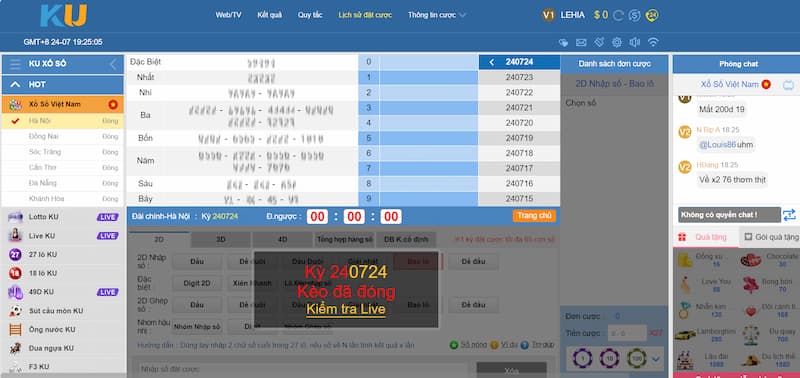Open Lịch sử đặt cược menu
Viewport: 800px width, 378px height.
[365, 15]
